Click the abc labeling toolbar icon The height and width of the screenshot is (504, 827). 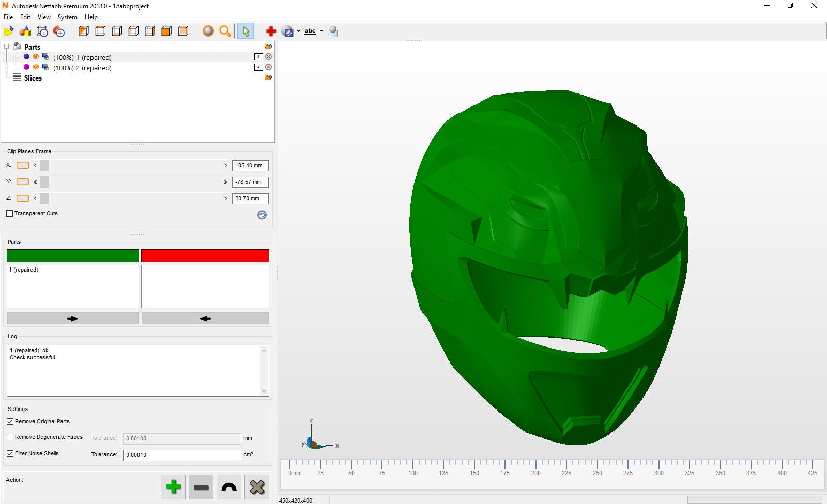[x=310, y=31]
